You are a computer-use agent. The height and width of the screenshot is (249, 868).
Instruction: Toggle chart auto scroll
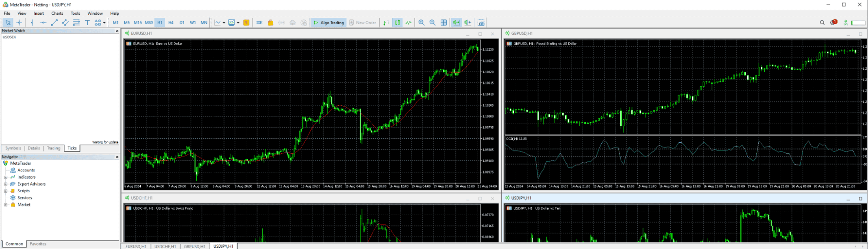pyautogui.click(x=456, y=23)
